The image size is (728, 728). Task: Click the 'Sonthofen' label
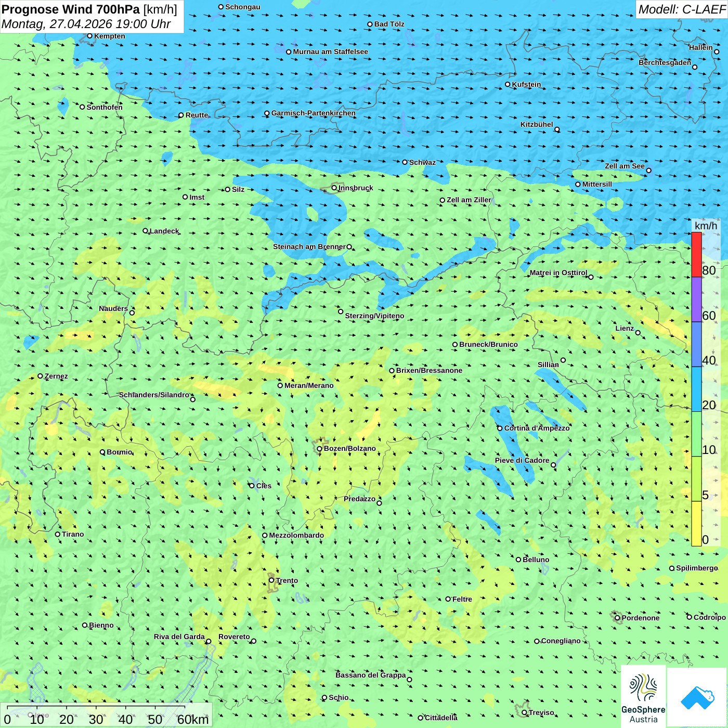[x=105, y=107]
